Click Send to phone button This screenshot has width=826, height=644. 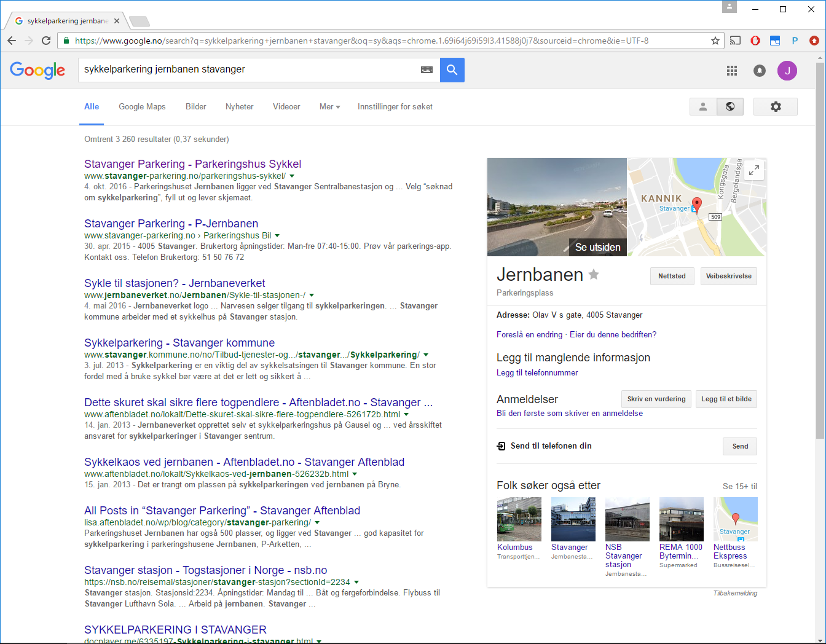click(740, 446)
